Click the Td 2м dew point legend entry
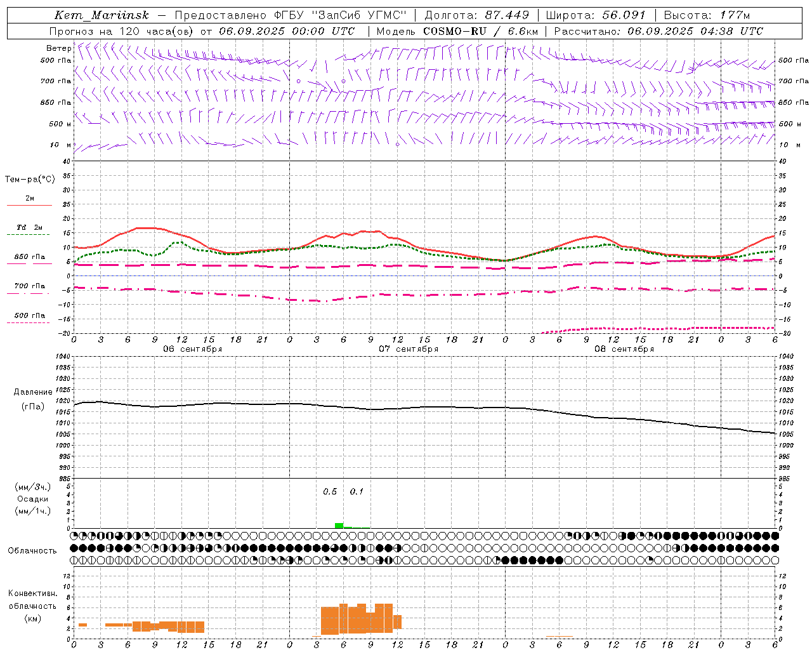 [x=29, y=227]
